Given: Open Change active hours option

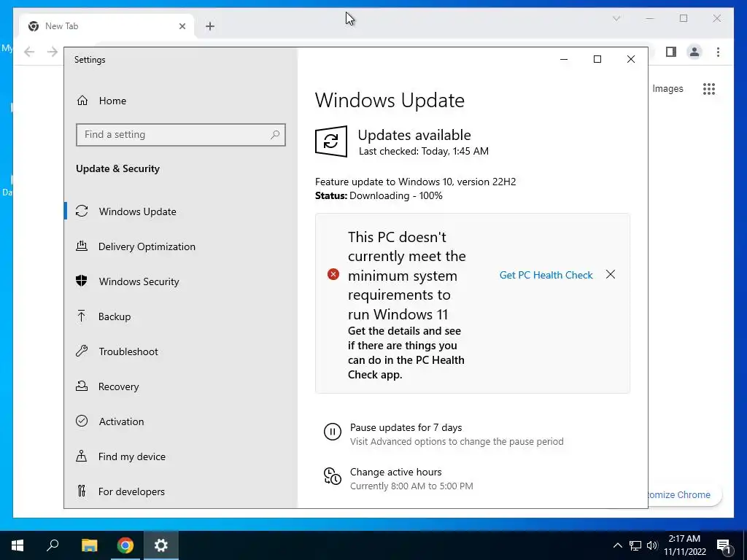Looking at the screenshot, I should (x=396, y=472).
